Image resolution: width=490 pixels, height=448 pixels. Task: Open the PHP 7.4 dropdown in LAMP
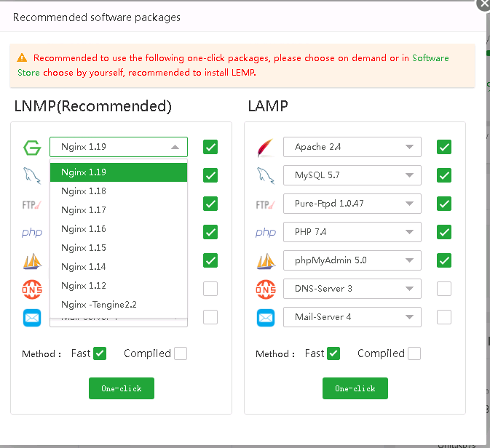click(352, 232)
